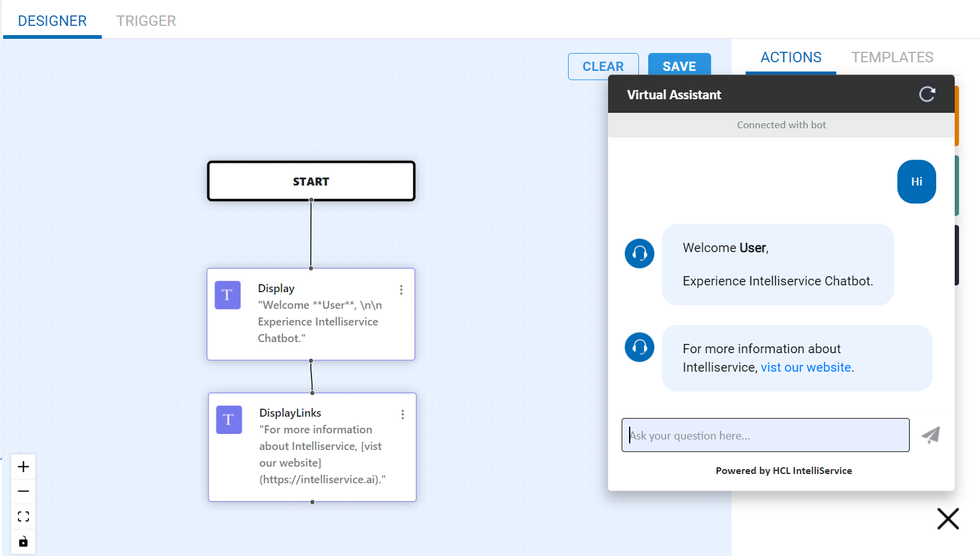Screen dimensions: 980x556
Task: Zoom in on the flow canvas
Action: 23,467
